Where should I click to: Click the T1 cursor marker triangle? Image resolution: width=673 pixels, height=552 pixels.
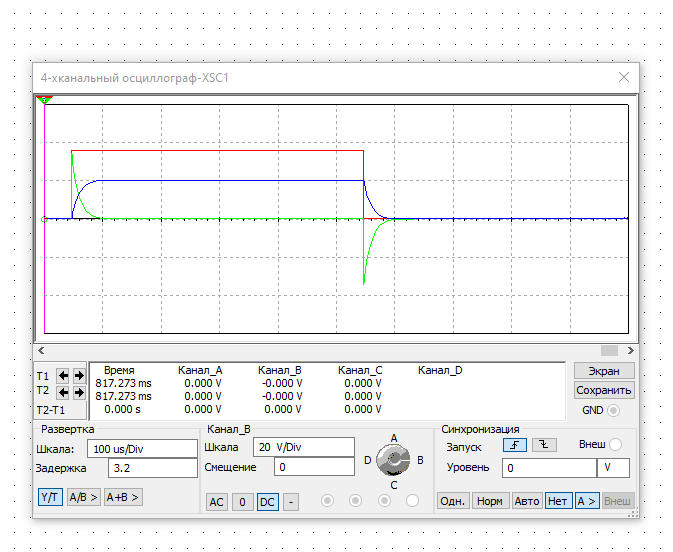click(44, 100)
